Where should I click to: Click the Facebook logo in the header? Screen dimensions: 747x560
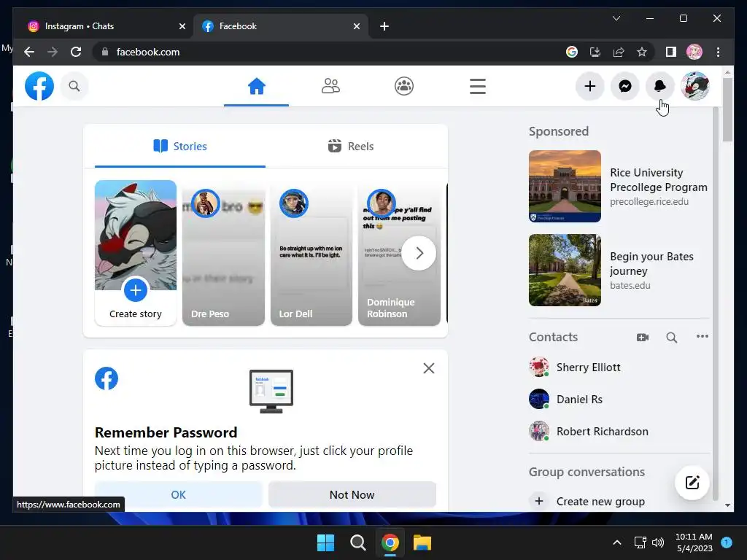39,86
